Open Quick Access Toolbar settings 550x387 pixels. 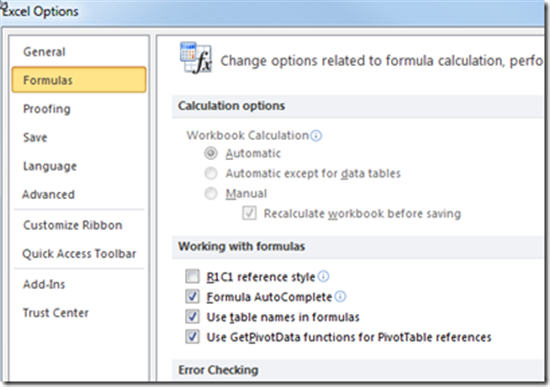(x=79, y=253)
